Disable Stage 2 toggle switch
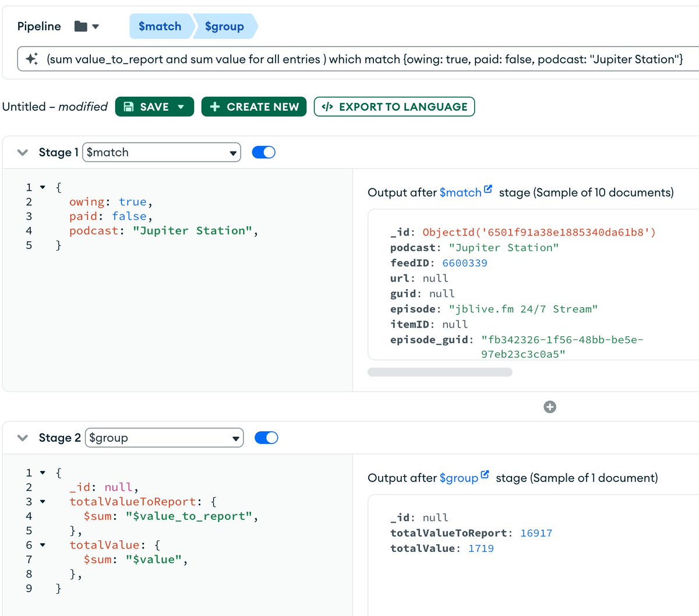Image resolution: width=699 pixels, height=616 pixels. pyautogui.click(x=266, y=438)
